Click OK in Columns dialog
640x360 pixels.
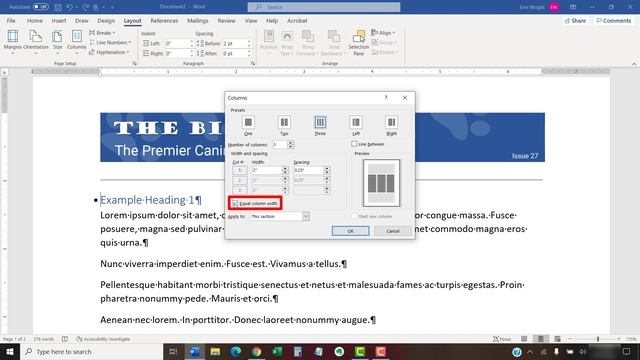(351, 231)
